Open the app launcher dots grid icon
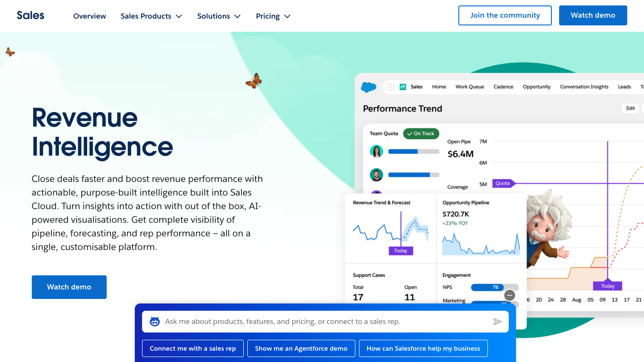The width and height of the screenshot is (644, 362). [x=391, y=87]
